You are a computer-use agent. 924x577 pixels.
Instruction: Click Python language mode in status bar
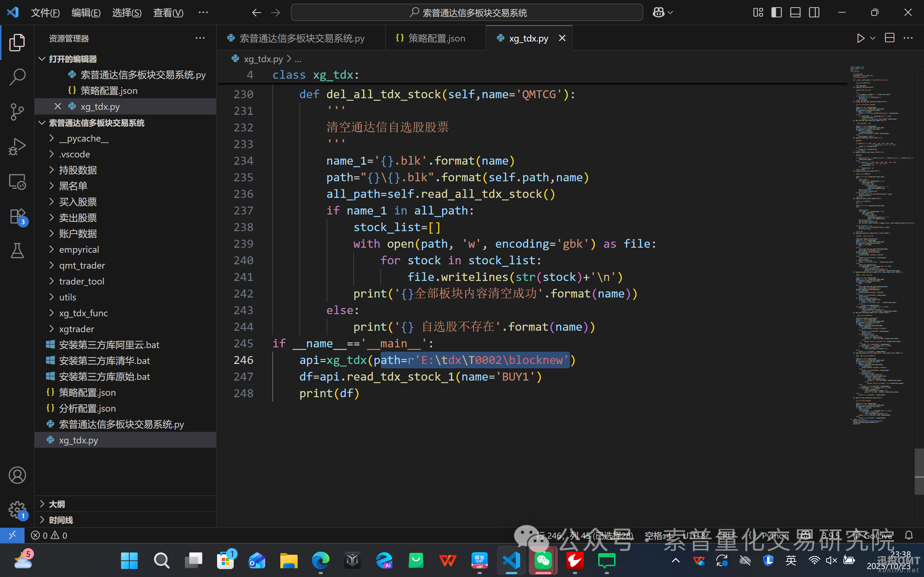(x=774, y=535)
